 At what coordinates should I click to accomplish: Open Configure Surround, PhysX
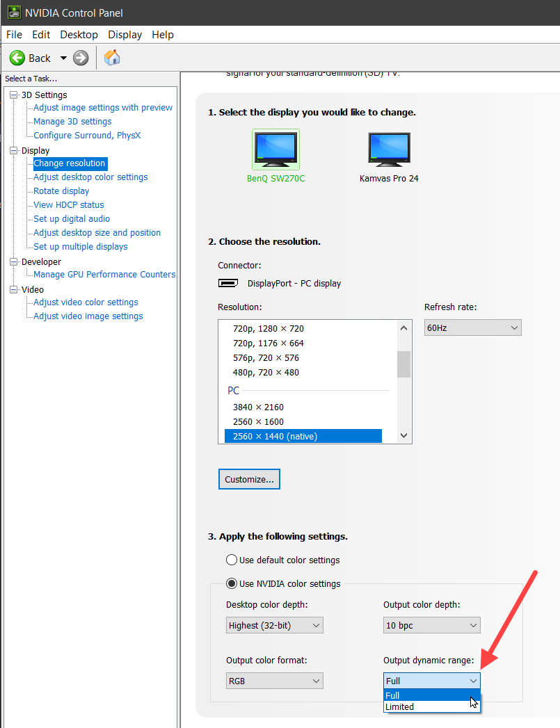click(x=87, y=136)
